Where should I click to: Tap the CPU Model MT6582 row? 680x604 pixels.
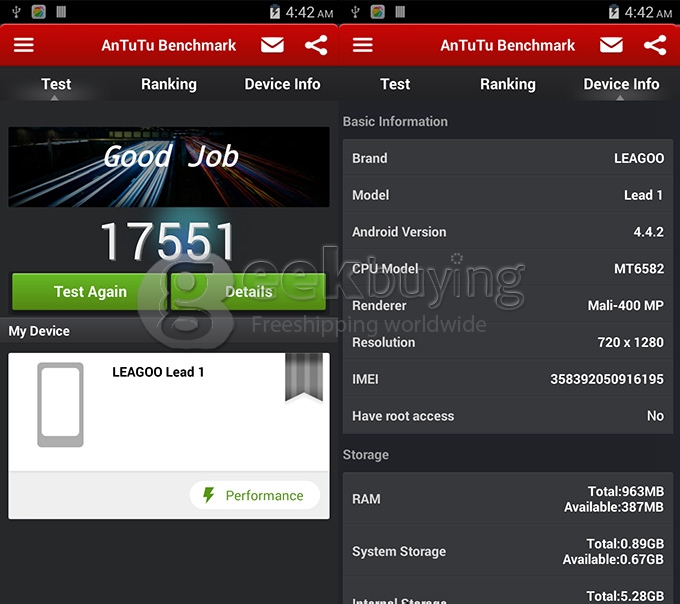point(508,268)
